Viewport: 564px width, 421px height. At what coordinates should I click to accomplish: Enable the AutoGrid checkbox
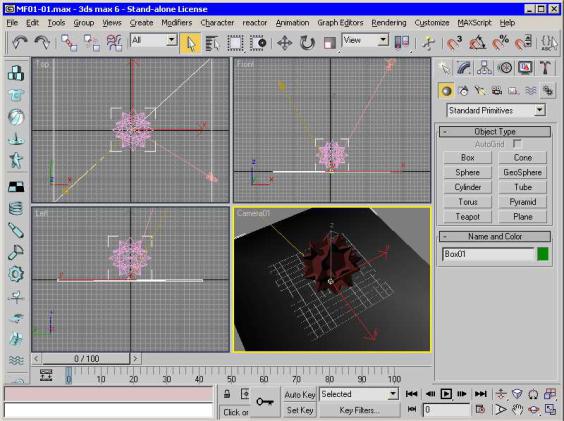(x=517, y=144)
